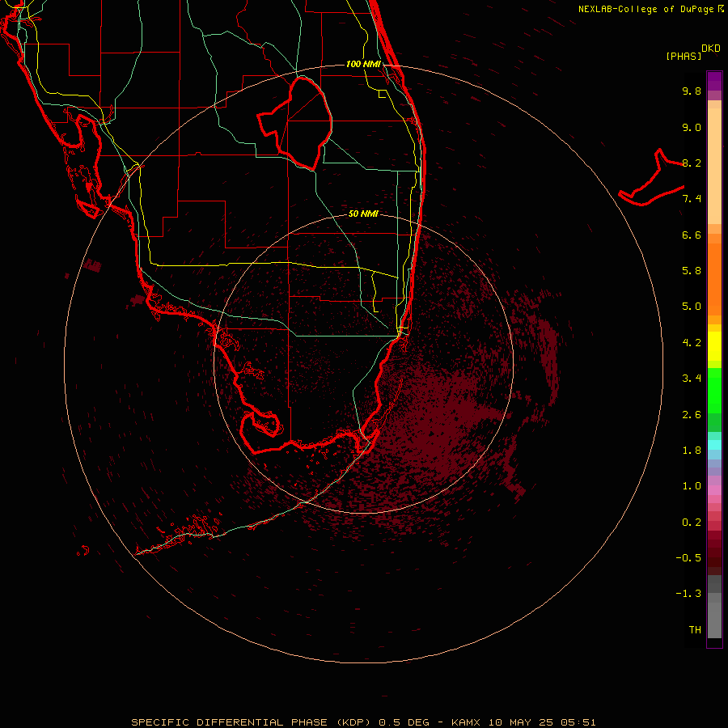This screenshot has width=728, height=728.
Task: Click the [PHAS] legend unit label
Action: (x=684, y=57)
